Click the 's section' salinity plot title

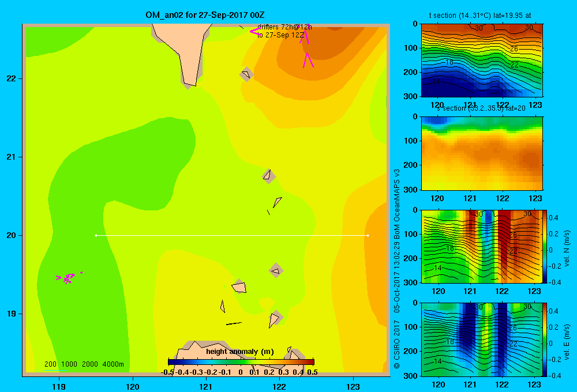tap(481, 108)
